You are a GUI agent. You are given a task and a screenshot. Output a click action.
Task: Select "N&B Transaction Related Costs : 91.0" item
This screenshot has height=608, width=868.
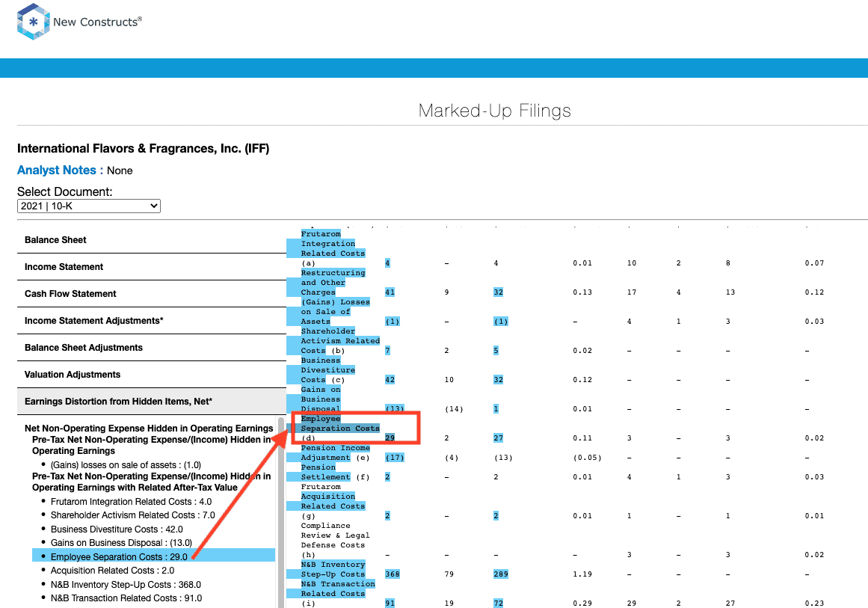pyautogui.click(x=126, y=598)
